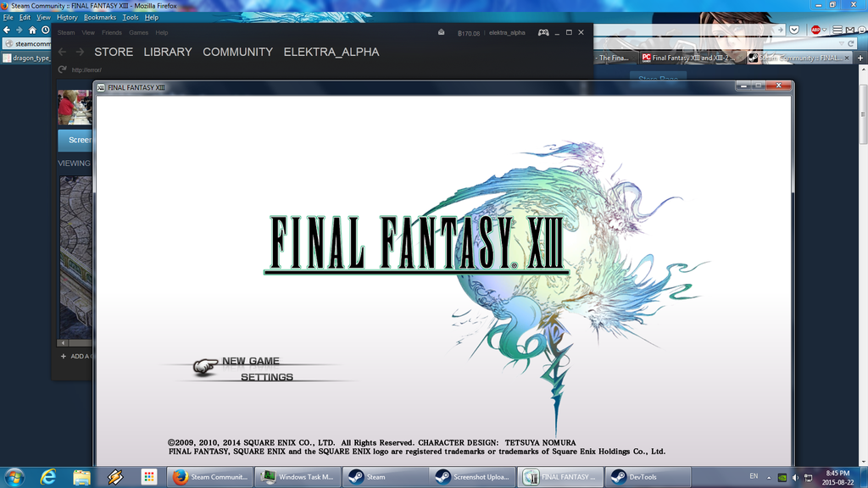Click the Adblock Plus icon

click(x=815, y=30)
